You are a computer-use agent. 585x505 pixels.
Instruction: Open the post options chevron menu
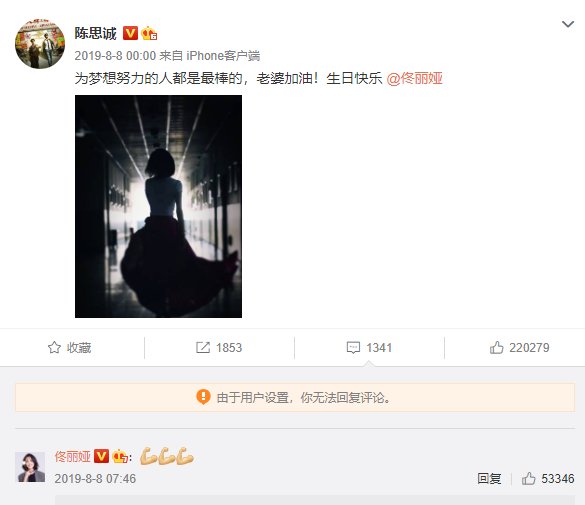(x=567, y=24)
